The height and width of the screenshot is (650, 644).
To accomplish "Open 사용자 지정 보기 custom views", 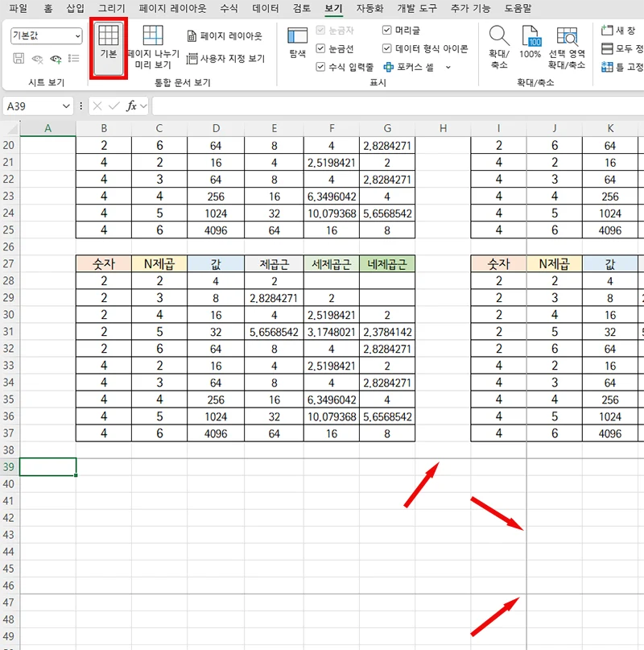I will pos(225,59).
